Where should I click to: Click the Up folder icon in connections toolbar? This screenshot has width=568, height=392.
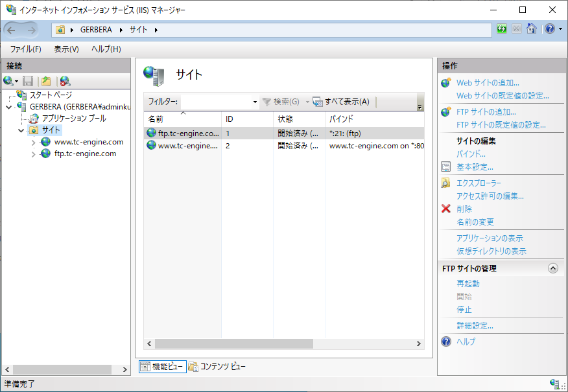pyautogui.click(x=46, y=81)
